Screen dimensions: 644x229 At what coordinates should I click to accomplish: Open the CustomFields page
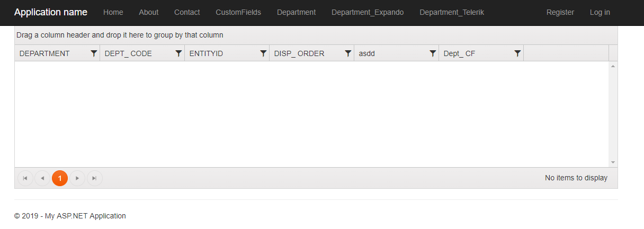pyautogui.click(x=238, y=12)
